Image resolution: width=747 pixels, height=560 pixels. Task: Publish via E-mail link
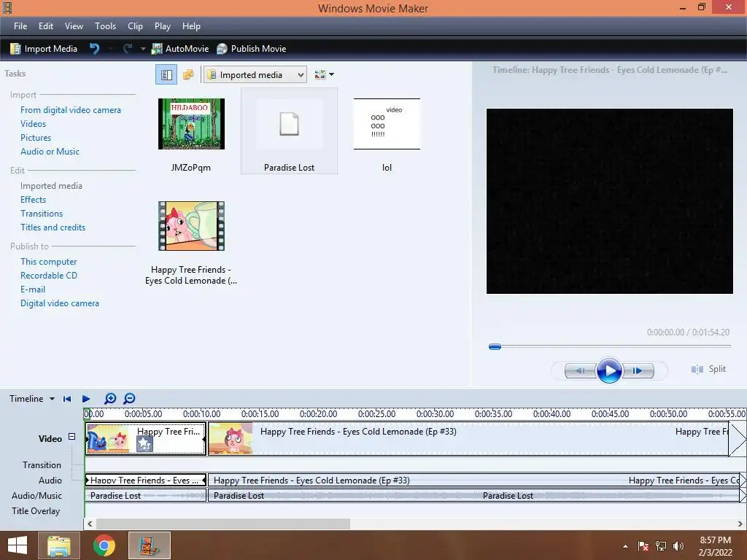33,289
